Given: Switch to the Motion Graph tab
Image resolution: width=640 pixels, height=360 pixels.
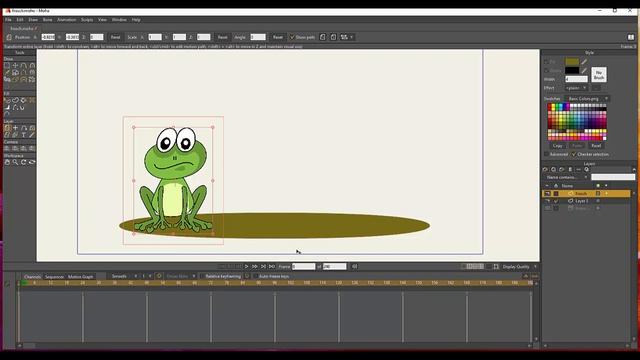Looking at the screenshot, I should (80, 277).
